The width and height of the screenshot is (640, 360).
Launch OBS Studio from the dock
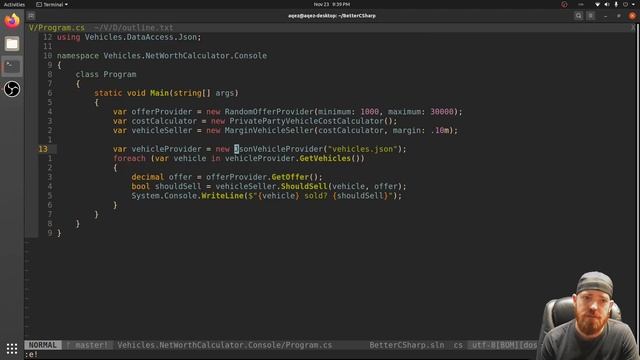(12, 89)
